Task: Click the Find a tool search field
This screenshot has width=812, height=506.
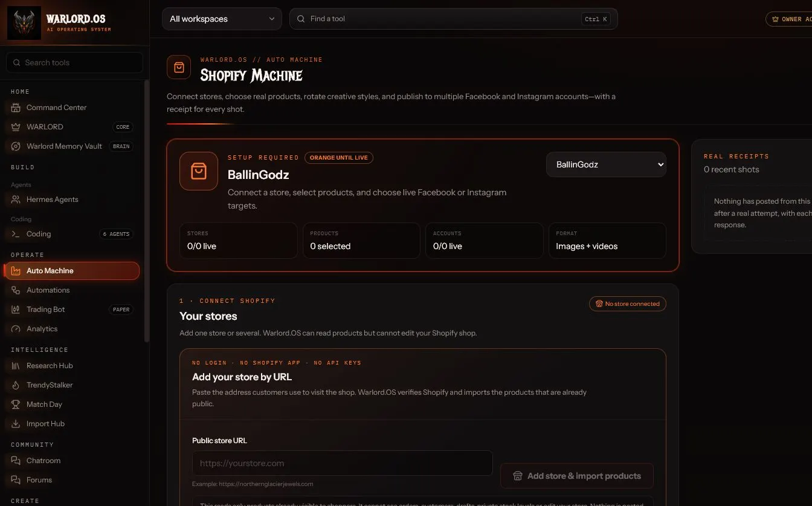Action: coord(453,19)
